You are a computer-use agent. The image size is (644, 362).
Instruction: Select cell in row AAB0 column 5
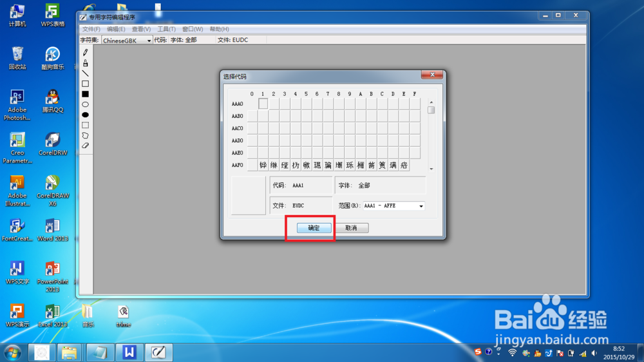tap(306, 117)
